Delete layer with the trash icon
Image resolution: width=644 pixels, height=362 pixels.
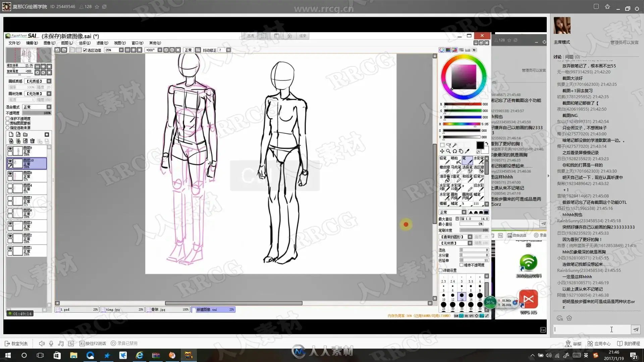point(32,141)
